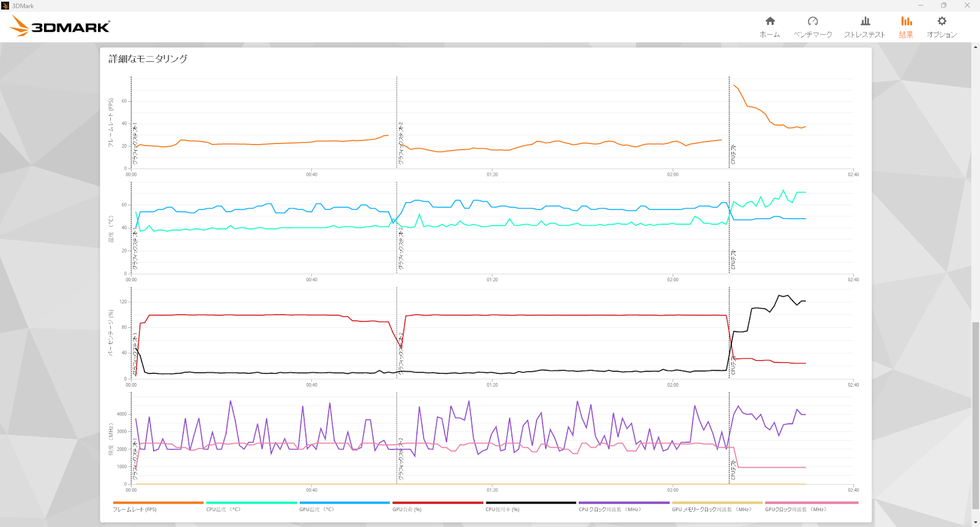980x527 pixels.
Task: Restore down the 3DMark window
Action: [944, 6]
